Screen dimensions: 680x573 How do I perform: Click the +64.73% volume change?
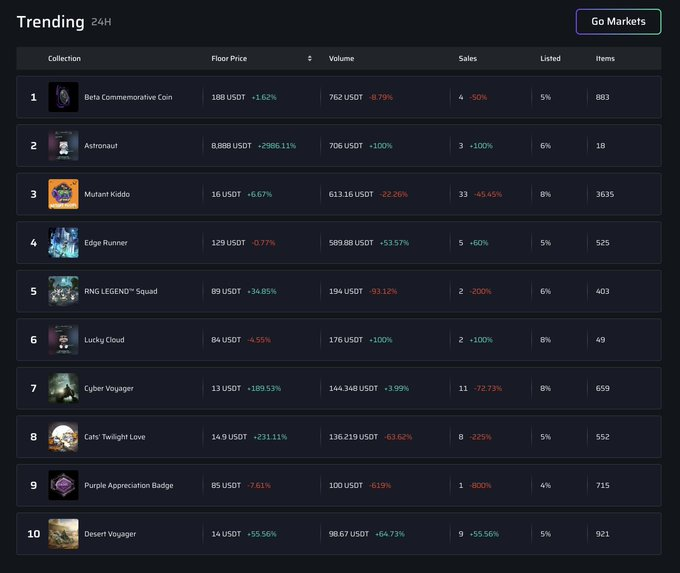pos(390,534)
